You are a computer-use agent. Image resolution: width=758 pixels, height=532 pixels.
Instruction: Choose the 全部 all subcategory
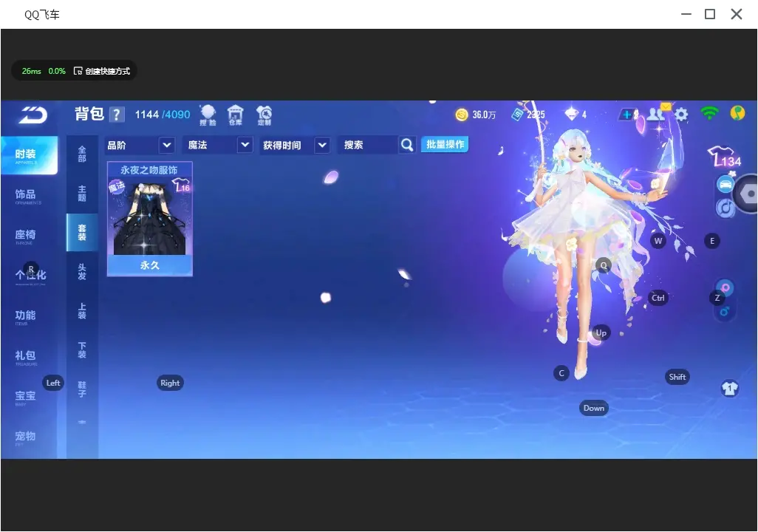coord(82,154)
